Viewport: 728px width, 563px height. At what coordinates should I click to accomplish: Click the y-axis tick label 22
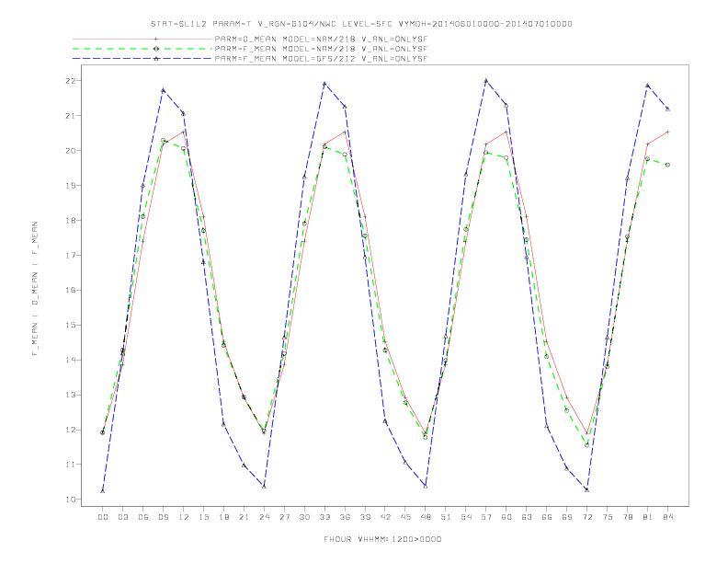[x=71, y=81]
